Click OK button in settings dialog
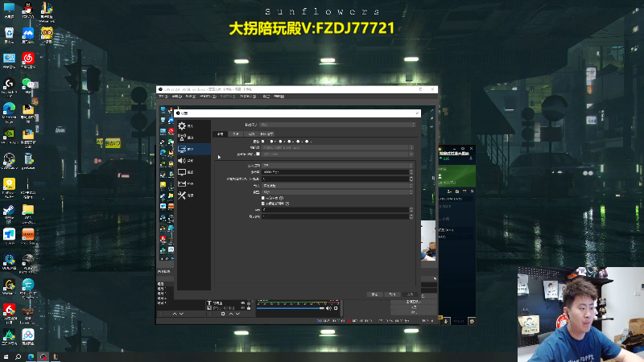Viewport: 644px width, 362px height. click(374, 294)
